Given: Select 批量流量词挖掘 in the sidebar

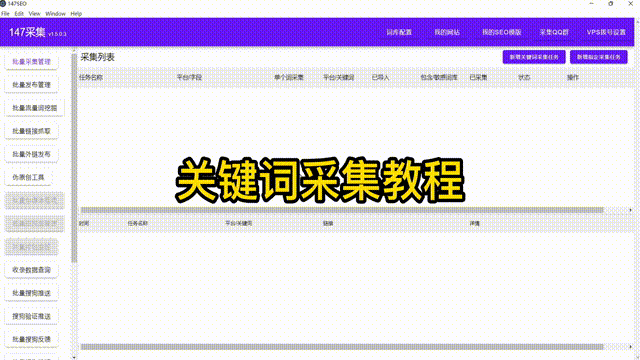Looking at the screenshot, I should (x=35, y=108).
